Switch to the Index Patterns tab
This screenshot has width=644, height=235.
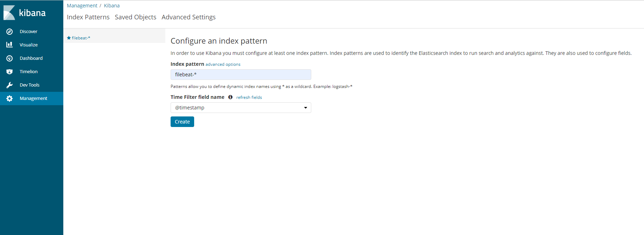(x=88, y=17)
